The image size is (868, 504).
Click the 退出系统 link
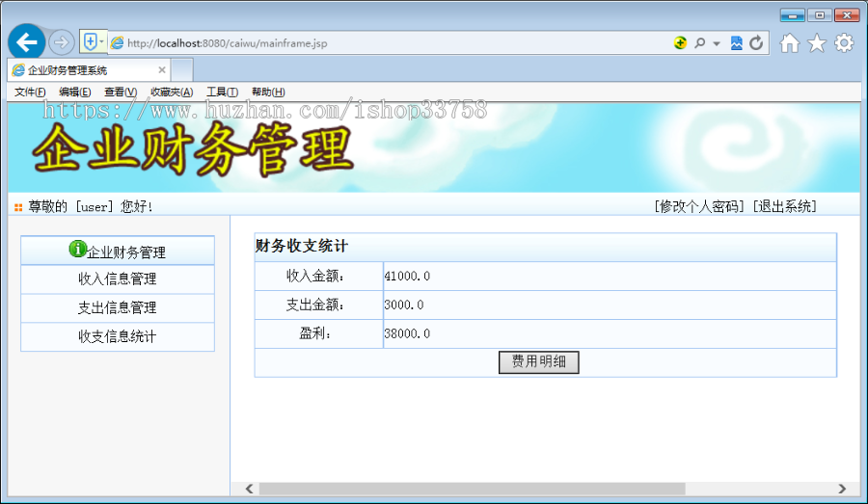click(x=784, y=206)
